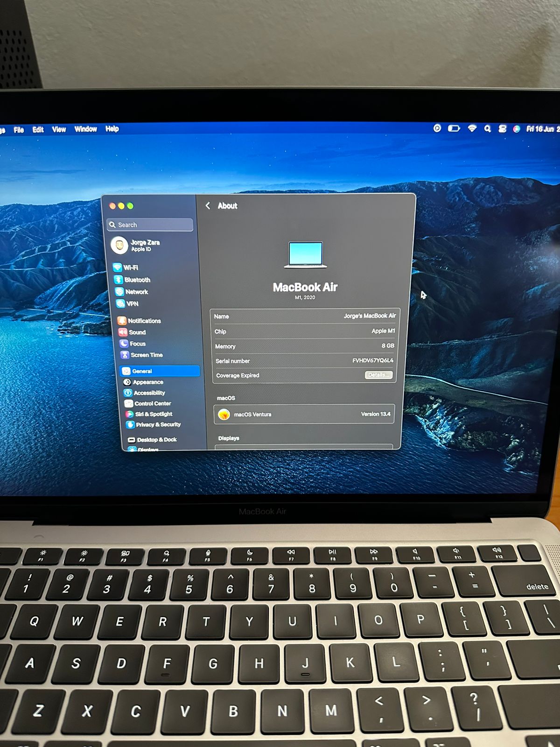Click the screen recording icon in the menu bar
560x747 pixels.
click(x=437, y=128)
